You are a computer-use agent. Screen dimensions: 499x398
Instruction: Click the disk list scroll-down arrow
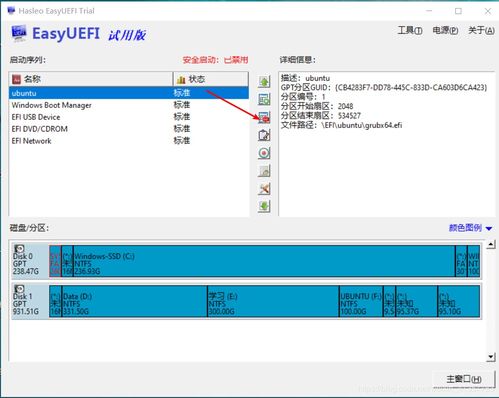(x=491, y=357)
